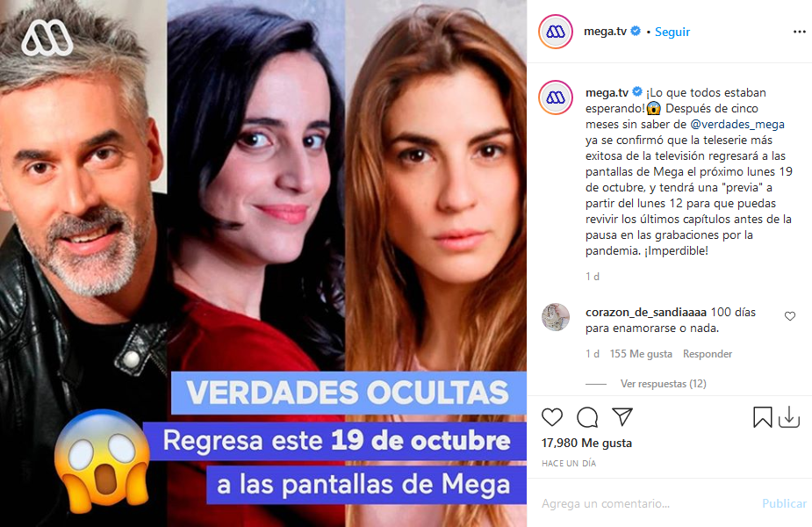This screenshot has width=812, height=527.
Task: Download the post using the arrow icon
Action: (x=788, y=417)
